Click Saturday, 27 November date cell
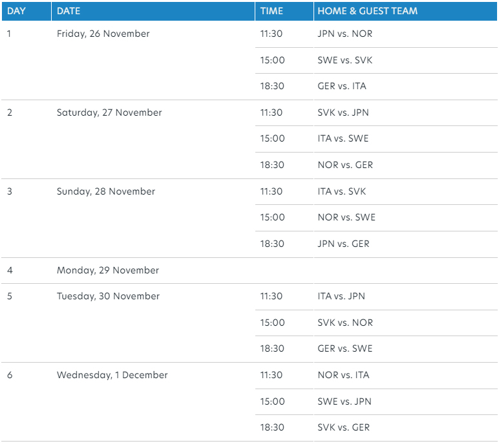This screenshot has height=448, width=499. point(109,112)
